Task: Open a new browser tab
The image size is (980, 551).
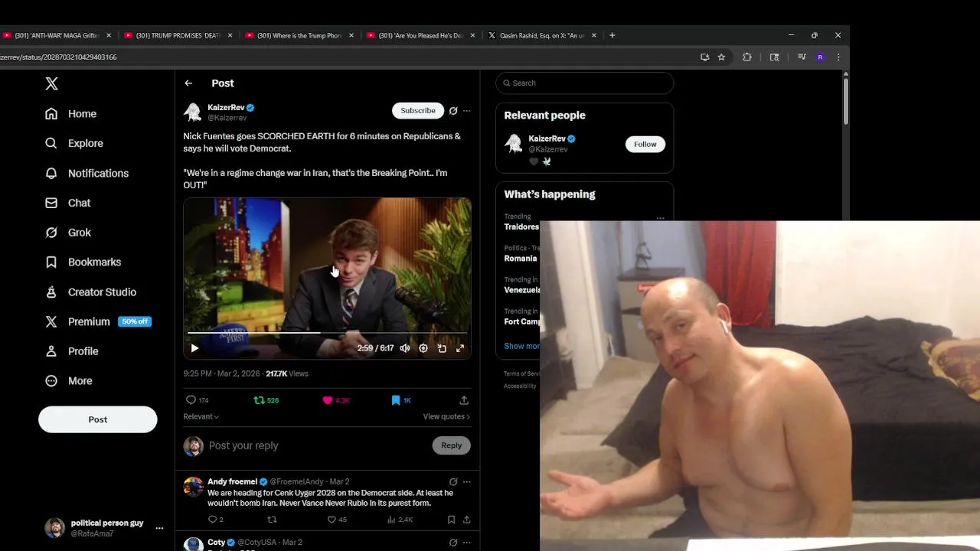Action: click(612, 35)
